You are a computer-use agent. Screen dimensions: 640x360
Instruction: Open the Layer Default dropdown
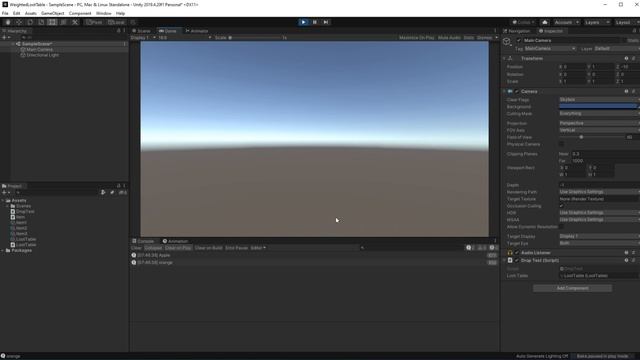point(616,49)
